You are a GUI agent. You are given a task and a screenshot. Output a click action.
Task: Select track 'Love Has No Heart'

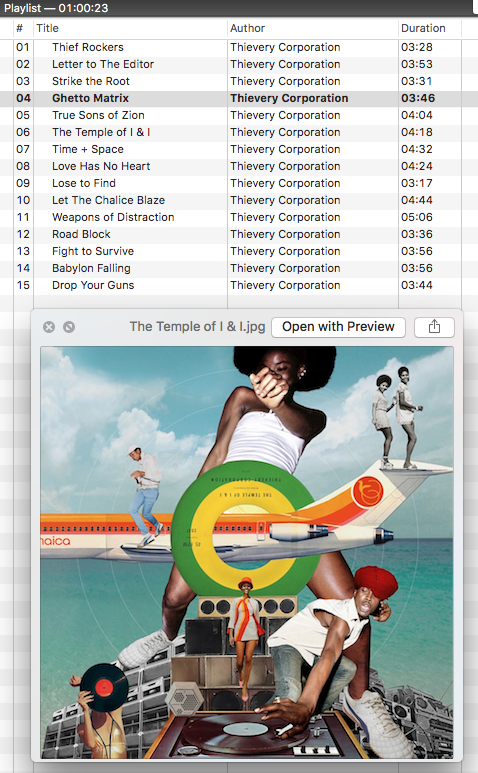(101, 166)
